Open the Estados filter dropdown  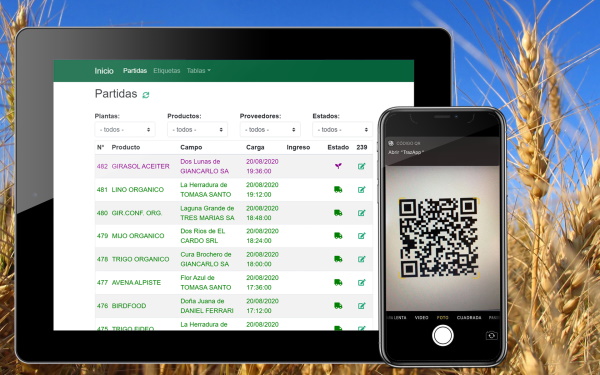[342, 130]
